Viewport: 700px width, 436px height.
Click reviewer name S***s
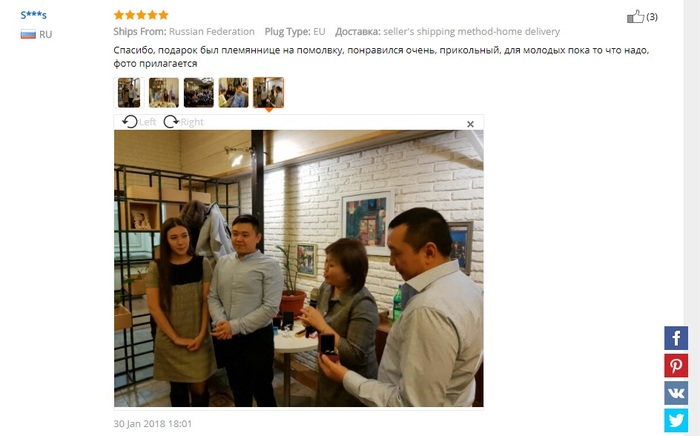[x=33, y=15]
